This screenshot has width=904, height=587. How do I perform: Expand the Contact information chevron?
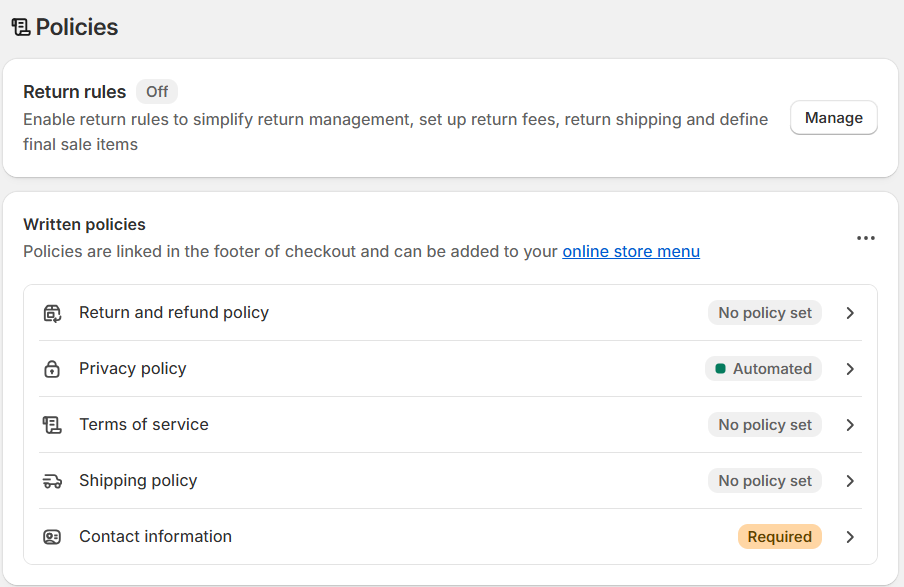pos(850,536)
